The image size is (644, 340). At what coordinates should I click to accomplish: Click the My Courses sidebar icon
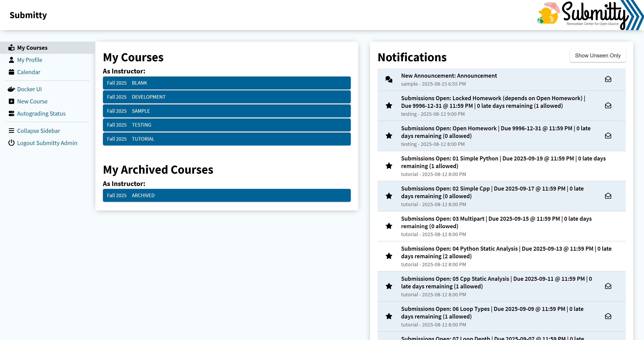[x=11, y=48]
